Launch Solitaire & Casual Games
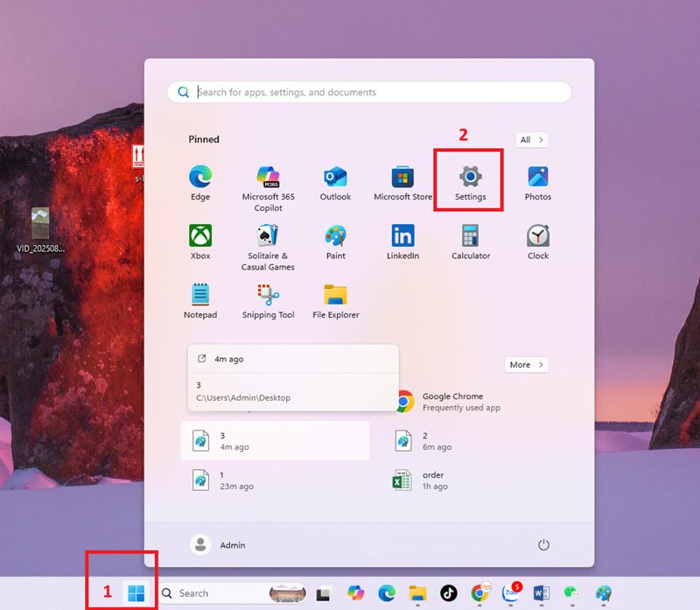This screenshot has width=700, height=610. click(268, 248)
